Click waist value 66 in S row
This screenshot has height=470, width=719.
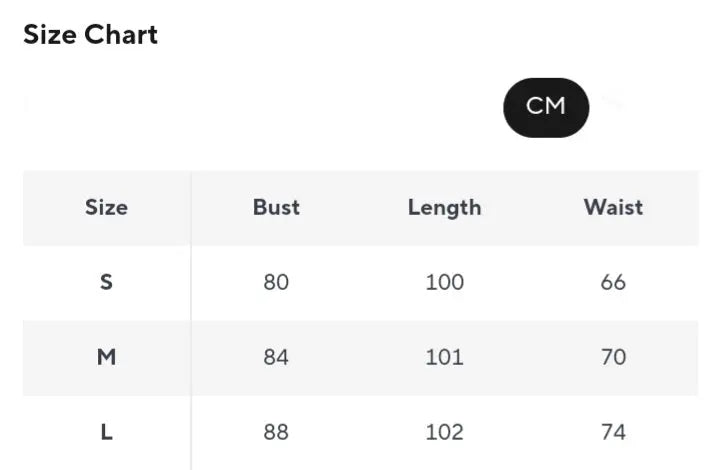pyautogui.click(x=613, y=282)
